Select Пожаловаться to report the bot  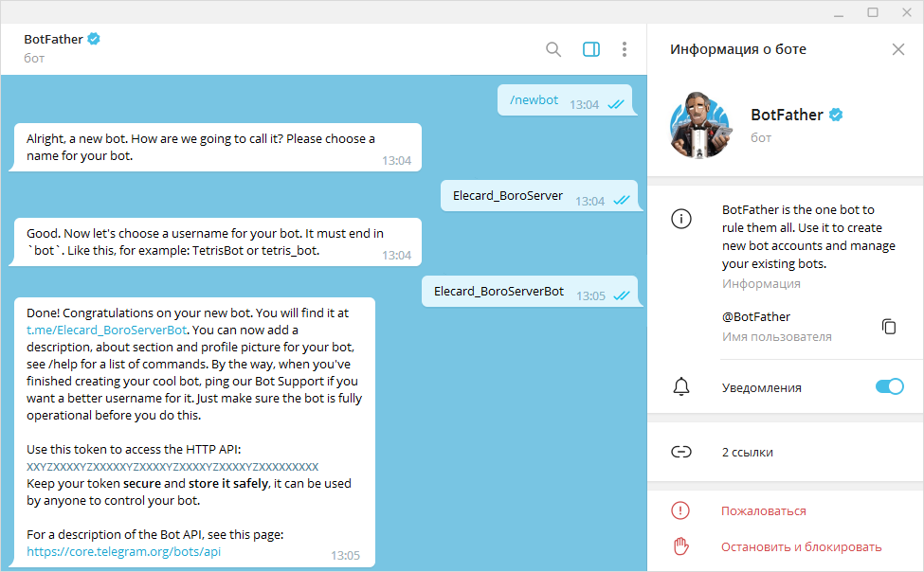click(x=763, y=510)
